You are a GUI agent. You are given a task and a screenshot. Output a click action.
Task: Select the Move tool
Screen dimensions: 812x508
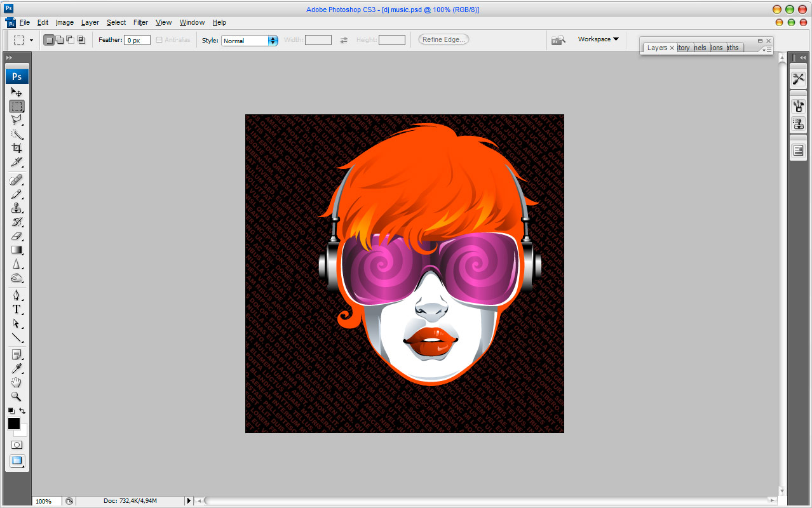pyautogui.click(x=17, y=93)
